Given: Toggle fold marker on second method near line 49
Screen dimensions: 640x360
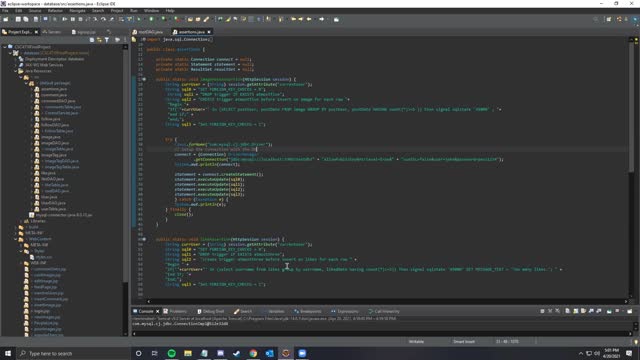Looking at the screenshot, I should pyautogui.click(x=144, y=239).
